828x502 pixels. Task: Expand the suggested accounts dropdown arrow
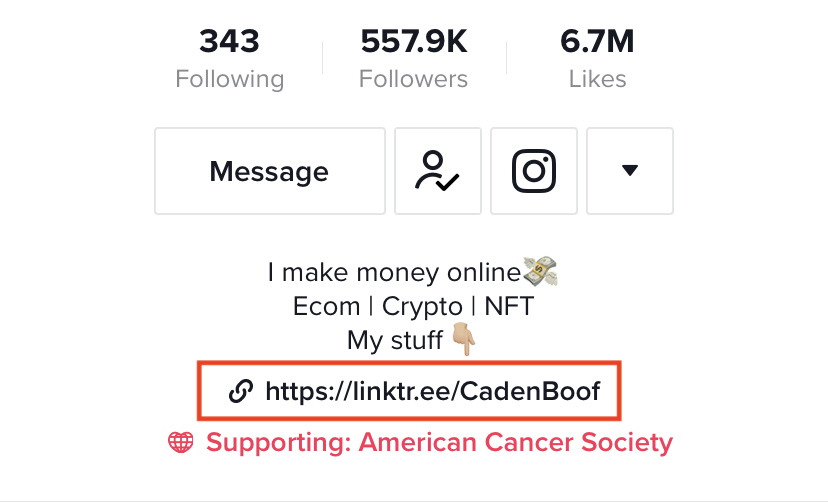pos(630,171)
